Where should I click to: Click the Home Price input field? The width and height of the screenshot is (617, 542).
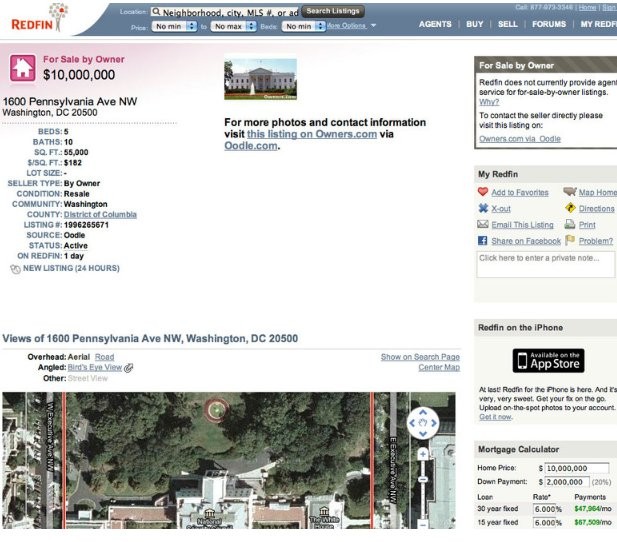tap(577, 468)
